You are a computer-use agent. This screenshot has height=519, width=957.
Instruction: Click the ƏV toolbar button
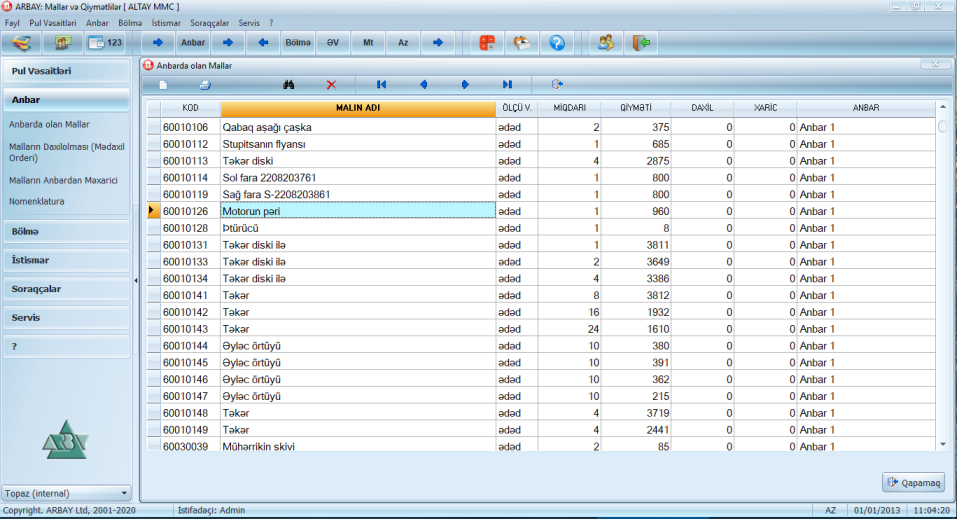[x=333, y=43]
